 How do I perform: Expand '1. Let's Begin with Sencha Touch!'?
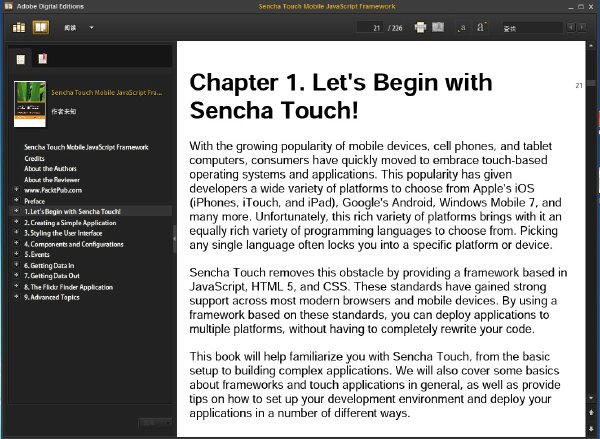point(16,211)
